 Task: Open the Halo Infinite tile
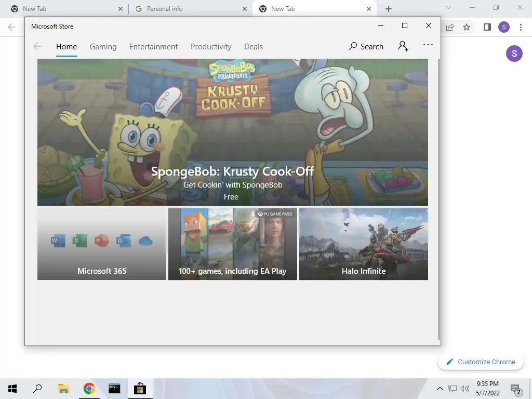click(364, 244)
